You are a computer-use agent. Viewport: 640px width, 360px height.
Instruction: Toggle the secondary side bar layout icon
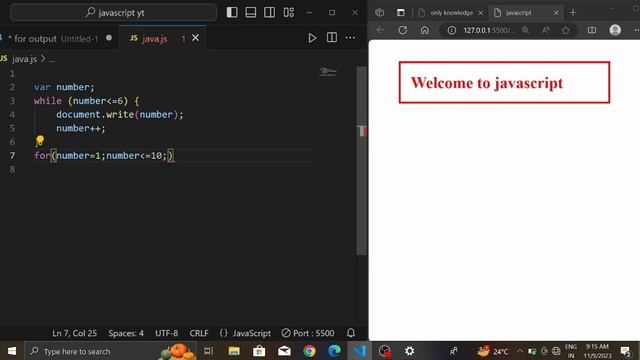coord(269,12)
